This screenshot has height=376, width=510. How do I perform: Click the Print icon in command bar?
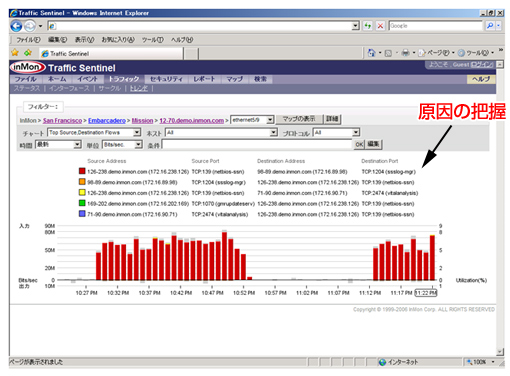pyautogui.click(x=405, y=53)
